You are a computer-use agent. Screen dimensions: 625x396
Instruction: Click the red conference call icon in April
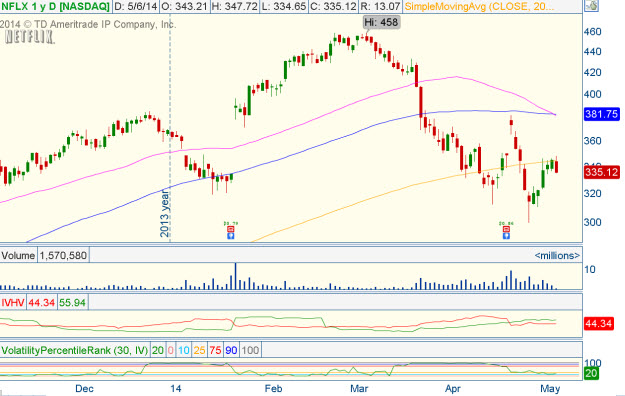[506, 229]
